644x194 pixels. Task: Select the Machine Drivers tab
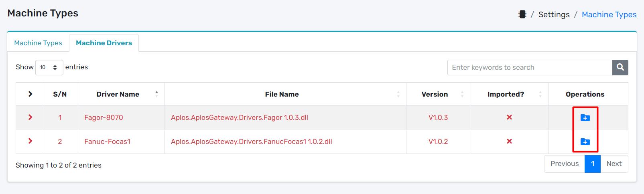point(104,43)
